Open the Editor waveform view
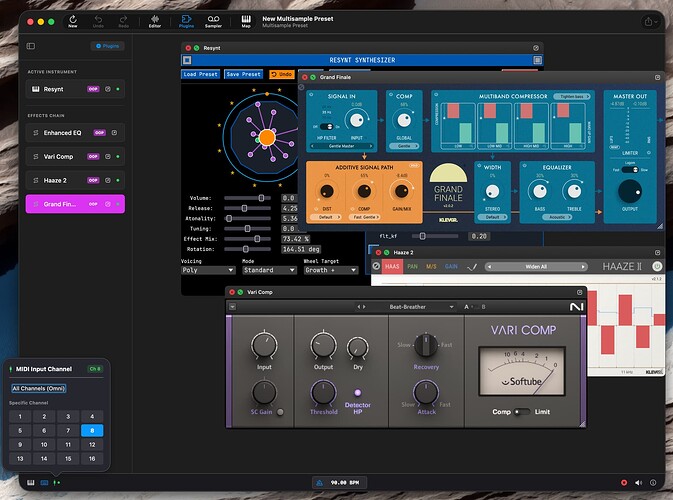 155,21
